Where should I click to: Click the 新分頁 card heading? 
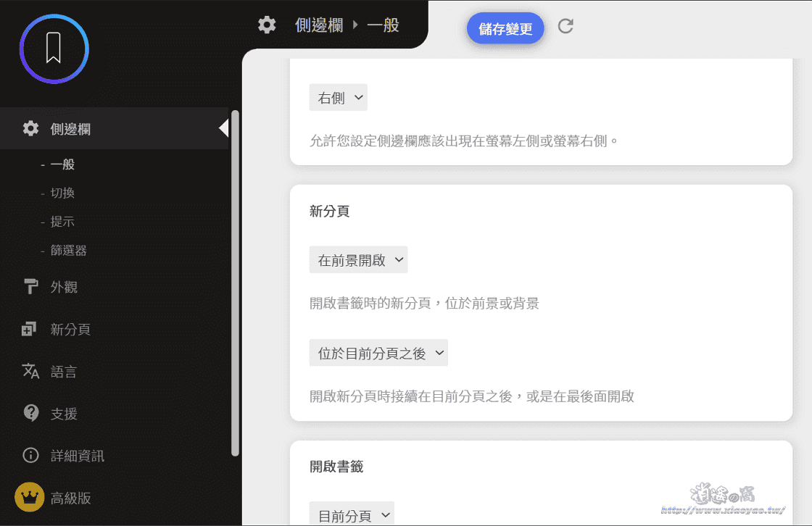point(329,212)
